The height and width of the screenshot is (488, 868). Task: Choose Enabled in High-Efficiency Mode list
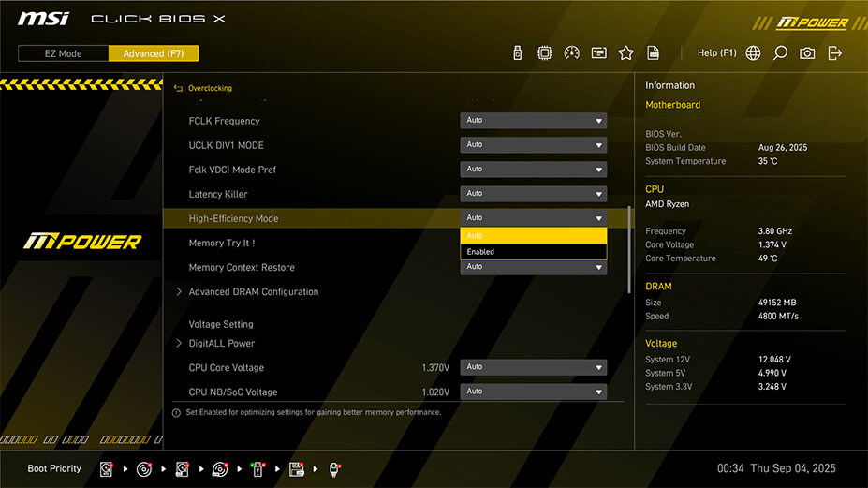click(533, 251)
